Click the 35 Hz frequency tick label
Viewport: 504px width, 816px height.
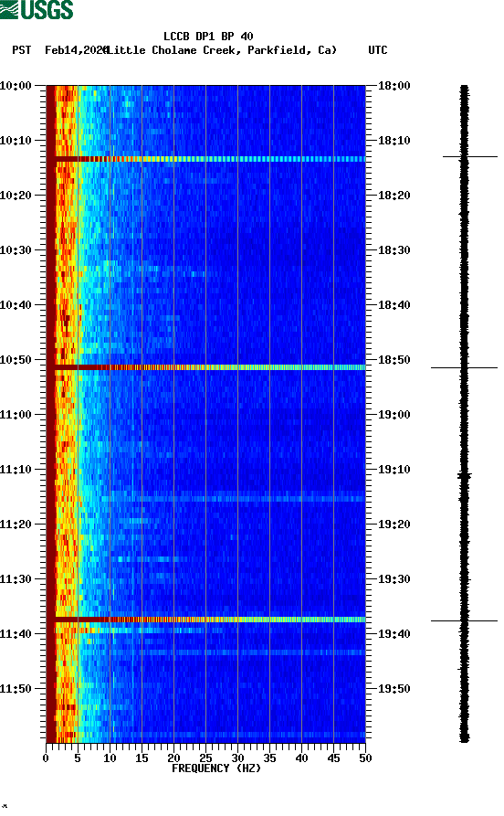pos(269,758)
